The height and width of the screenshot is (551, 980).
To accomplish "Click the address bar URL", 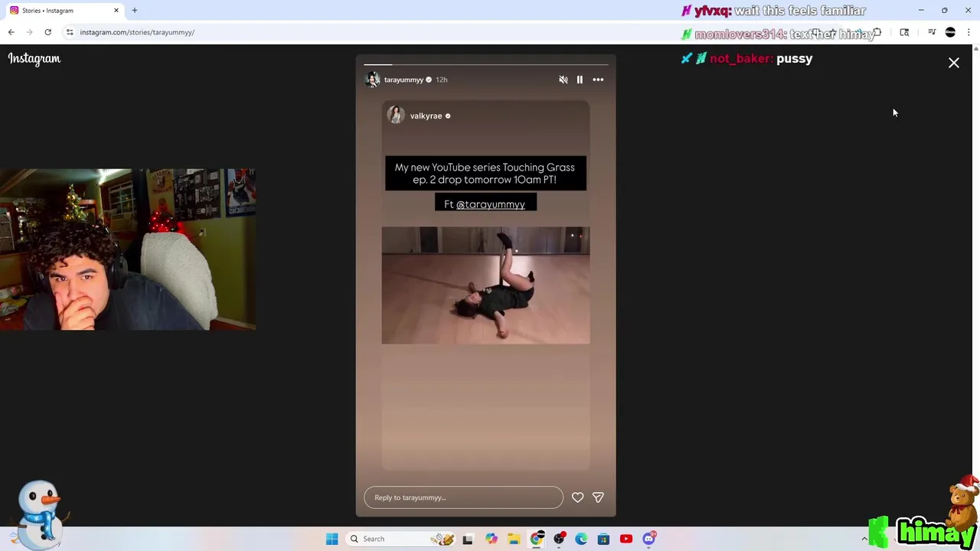I will coord(137,32).
